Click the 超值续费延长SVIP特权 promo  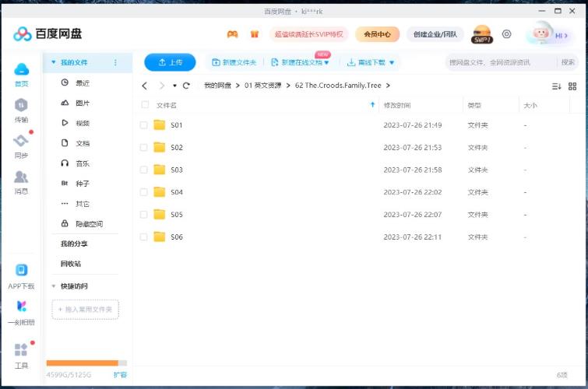[308, 34]
